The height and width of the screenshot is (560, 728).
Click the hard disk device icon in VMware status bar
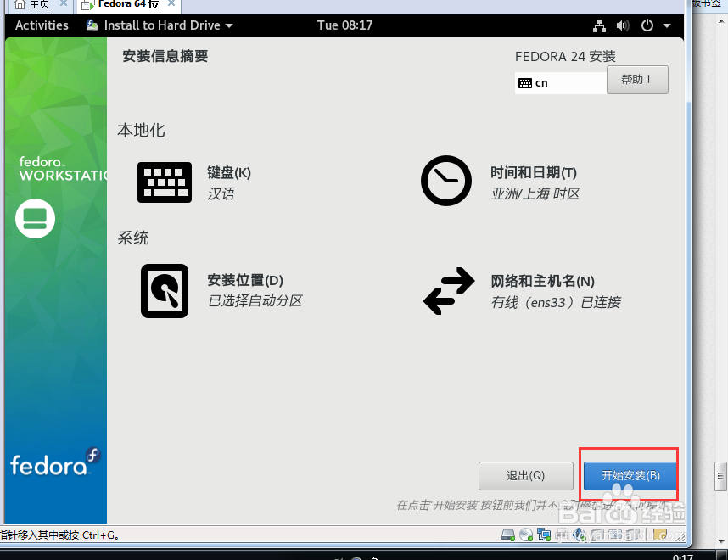[x=508, y=535]
